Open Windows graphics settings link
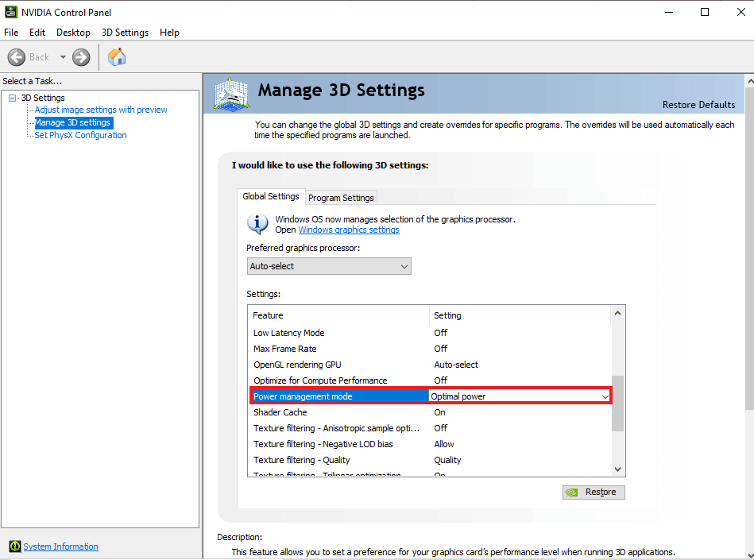The height and width of the screenshot is (560, 754). pos(349,230)
